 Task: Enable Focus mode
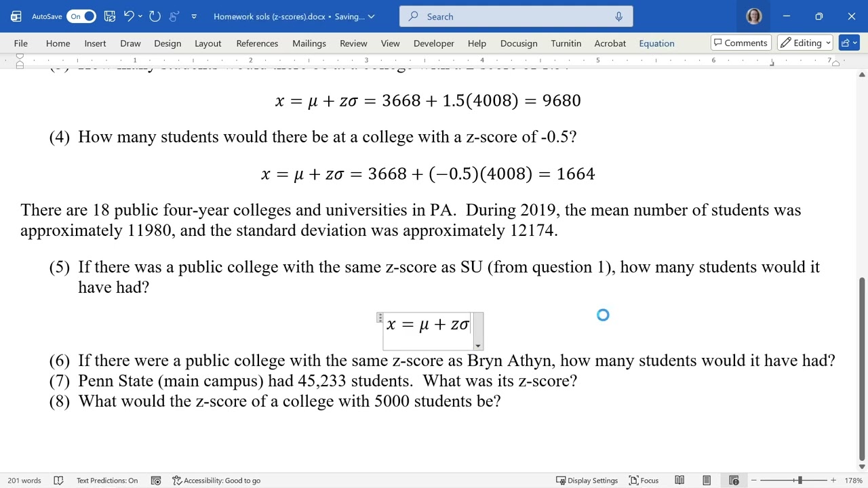point(644,481)
